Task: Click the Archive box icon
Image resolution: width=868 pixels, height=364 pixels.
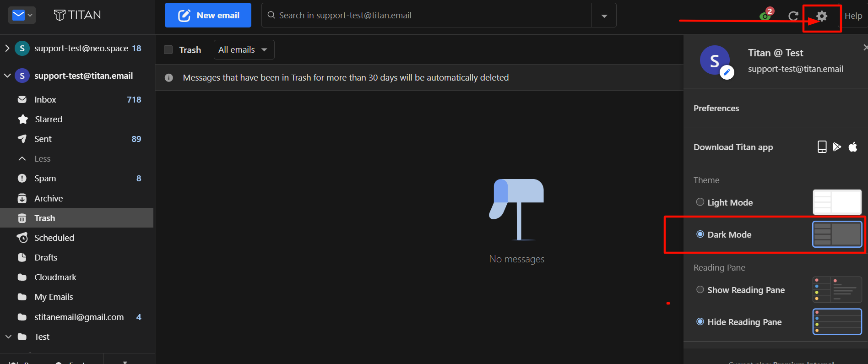Action: (22, 198)
